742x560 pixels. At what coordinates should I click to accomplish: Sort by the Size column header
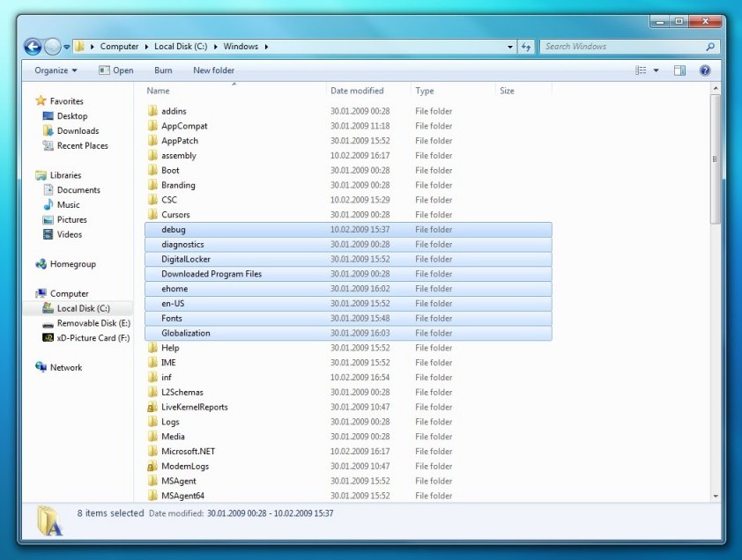507,91
